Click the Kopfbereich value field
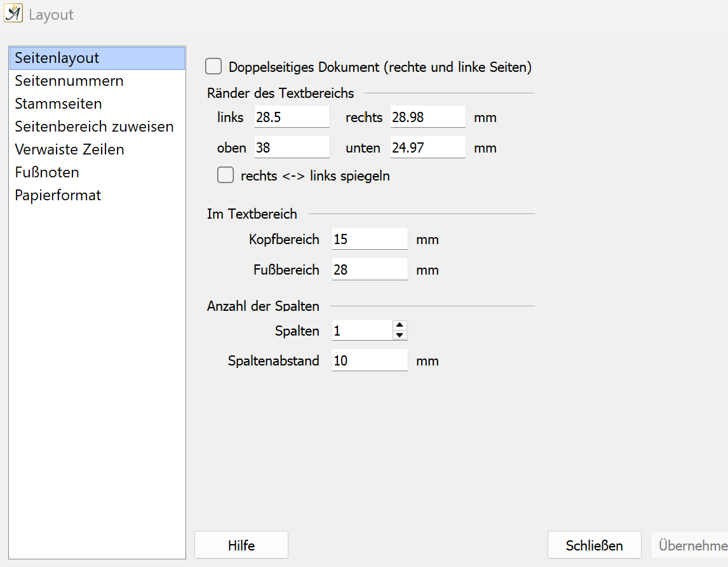 [370, 239]
